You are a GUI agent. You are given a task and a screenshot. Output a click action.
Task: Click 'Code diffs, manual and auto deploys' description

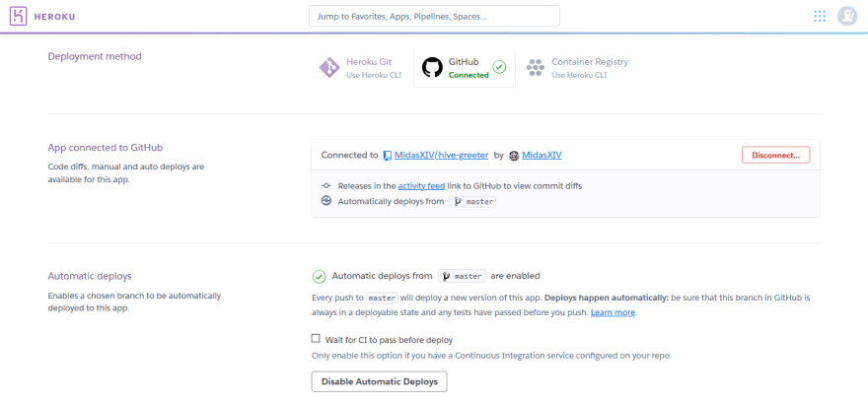[x=125, y=172]
